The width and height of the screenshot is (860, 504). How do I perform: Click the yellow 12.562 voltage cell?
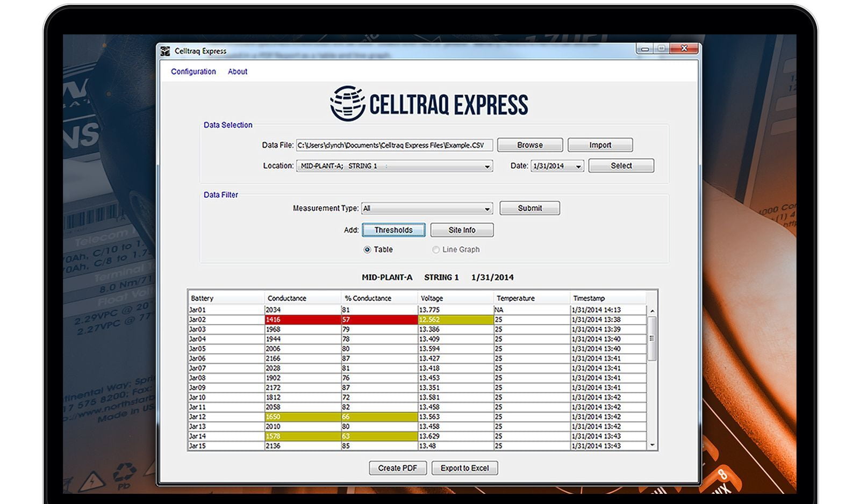point(456,320)
